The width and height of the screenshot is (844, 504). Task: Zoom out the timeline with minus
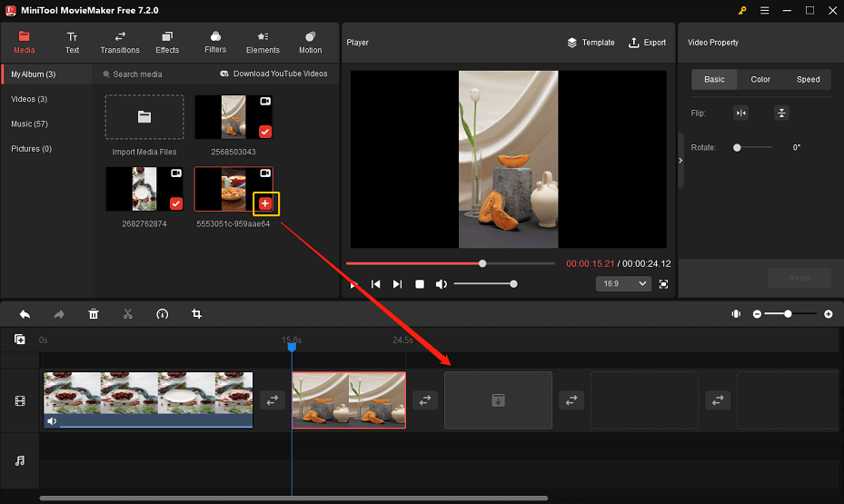coord(757,313)
